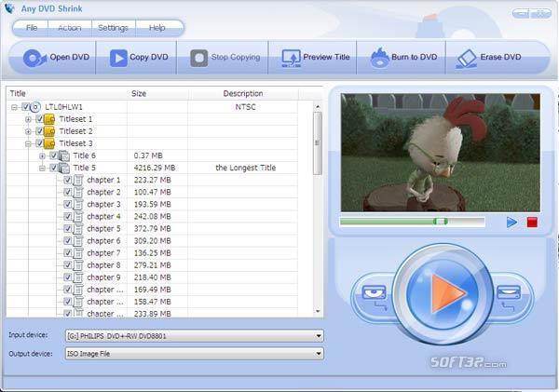Stop the preview with red square
The height and width of the screenshot is (392, 559).
point(532,223)
